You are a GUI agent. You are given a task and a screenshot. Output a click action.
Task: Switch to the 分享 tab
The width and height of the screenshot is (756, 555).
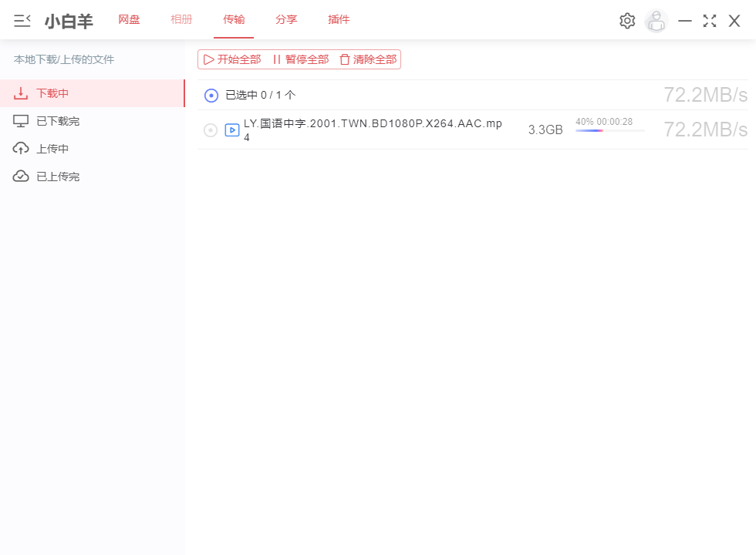[286, 19]
